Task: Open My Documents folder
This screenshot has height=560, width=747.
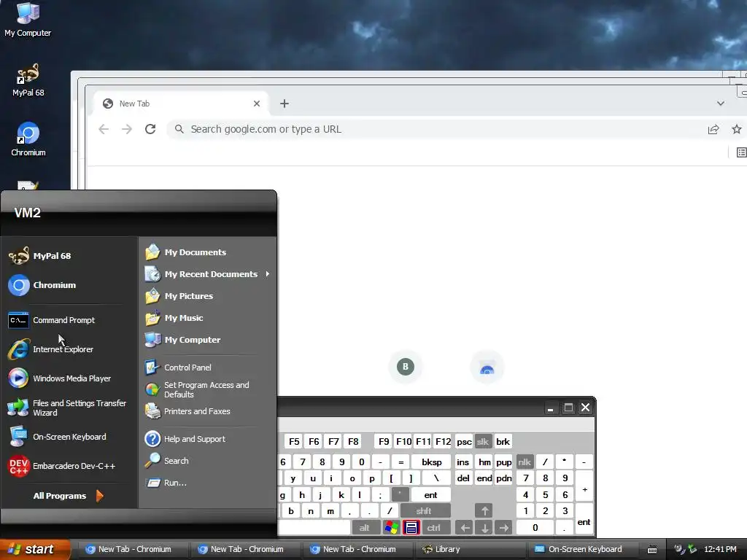Action: pyautogui.click(x=185, y=252)
